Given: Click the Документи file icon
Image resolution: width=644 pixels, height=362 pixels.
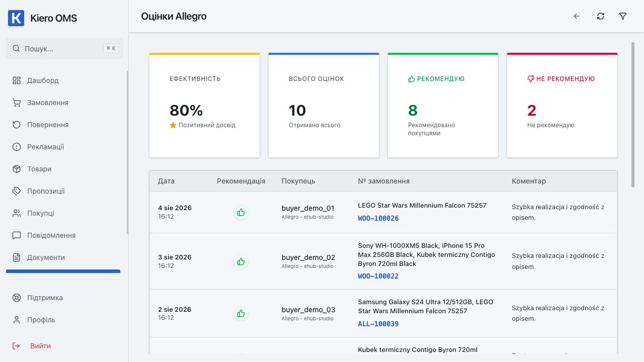Looking at the screenshot, I should click(17, 257).
